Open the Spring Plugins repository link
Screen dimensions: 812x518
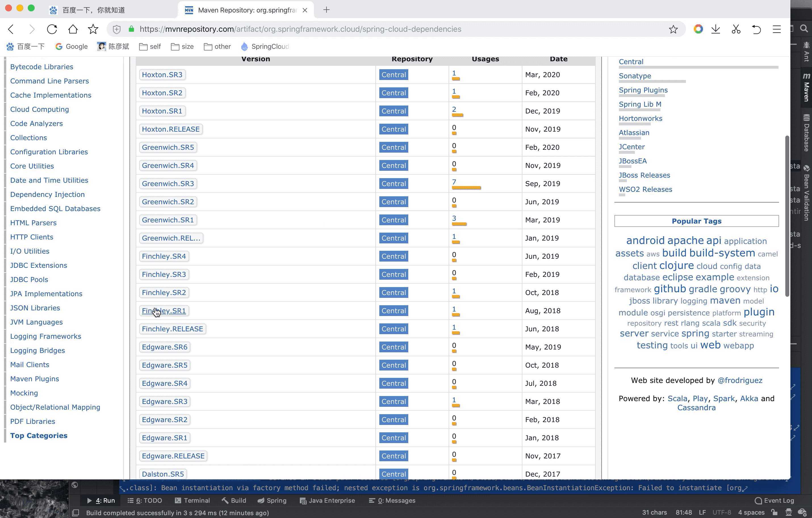(643, 90)
